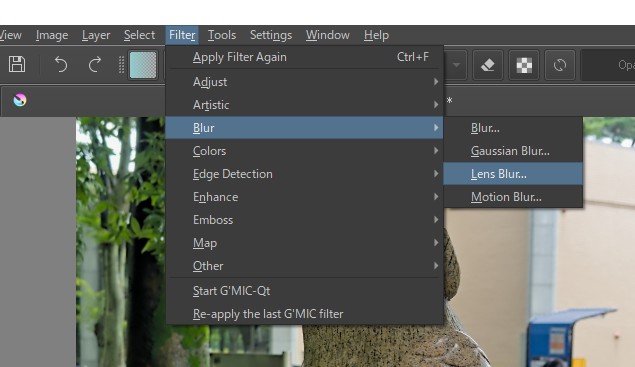Undo the last action
Screen dimensions: 635x367
(x=61, y=64)
